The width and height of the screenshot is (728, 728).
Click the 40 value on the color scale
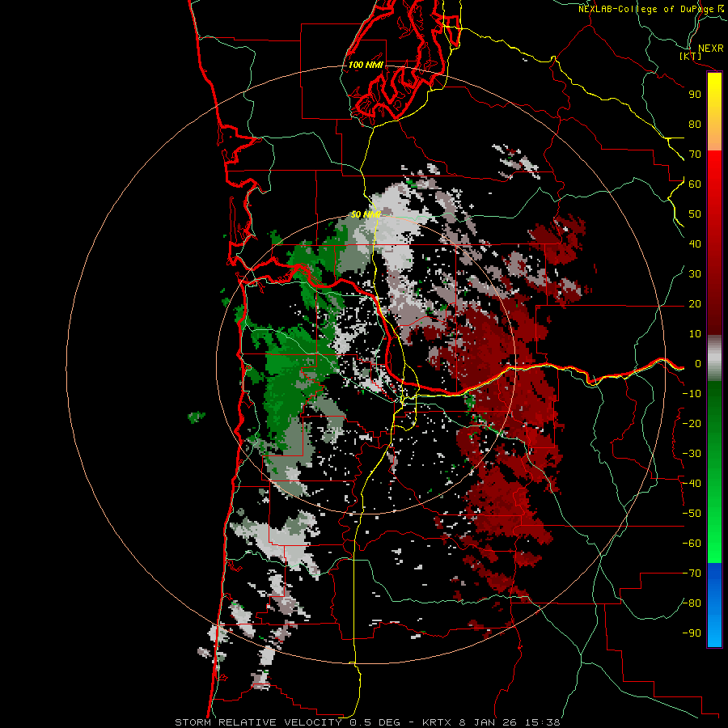point(695,243)
